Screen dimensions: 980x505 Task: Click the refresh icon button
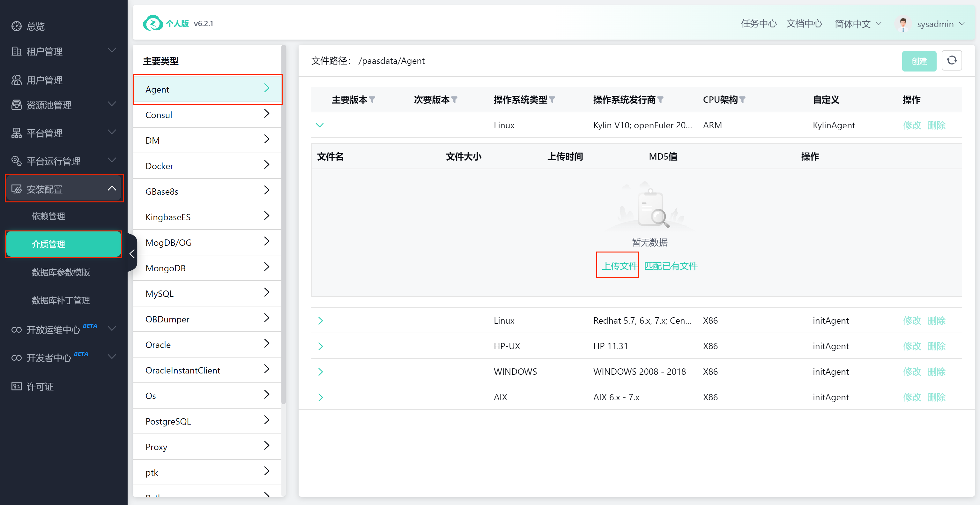(952, 61)
